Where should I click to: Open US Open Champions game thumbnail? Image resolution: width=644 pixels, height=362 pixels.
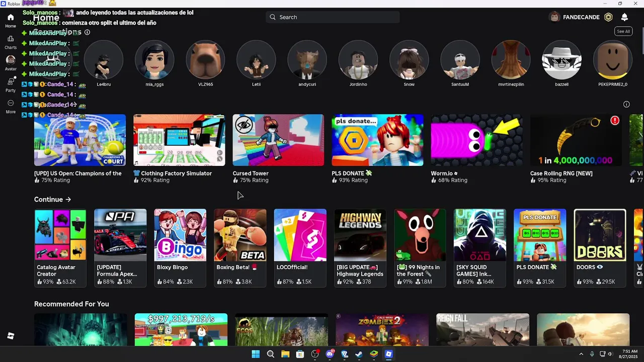click(80, 140)
